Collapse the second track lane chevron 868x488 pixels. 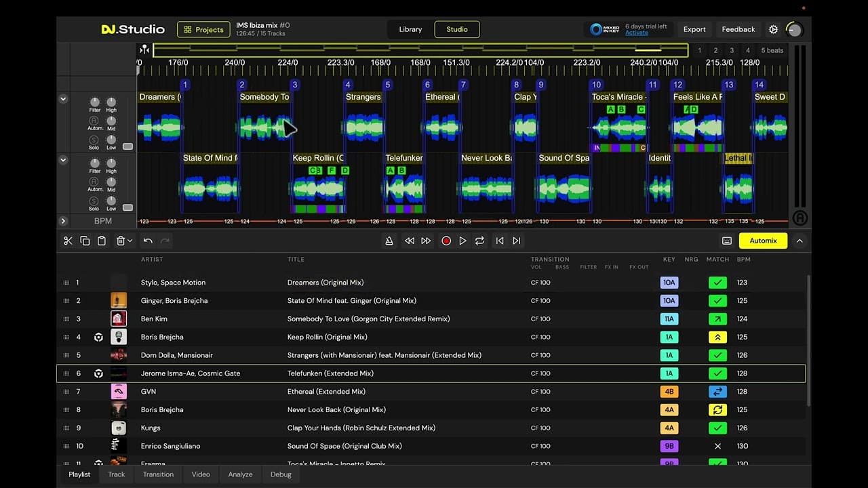63,160
